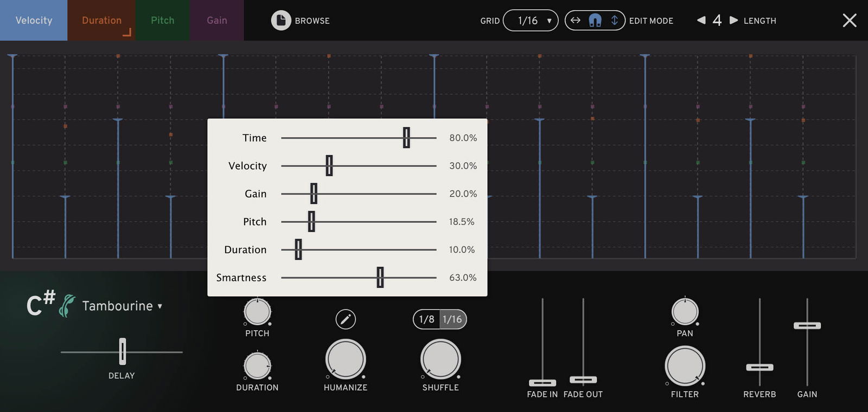Viewport: 868px width, 412px height.
Task: Adjust the DELAY slider handle
Action: click(123, 351)
